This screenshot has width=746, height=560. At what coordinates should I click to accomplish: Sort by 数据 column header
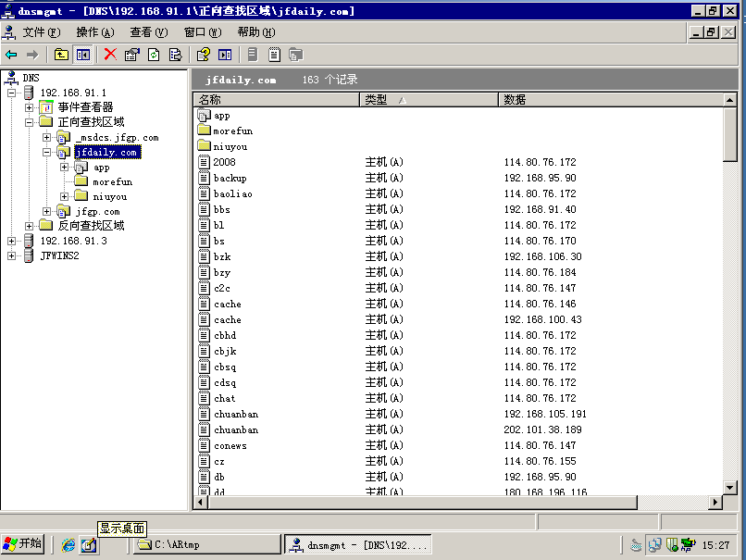[611, 99]
